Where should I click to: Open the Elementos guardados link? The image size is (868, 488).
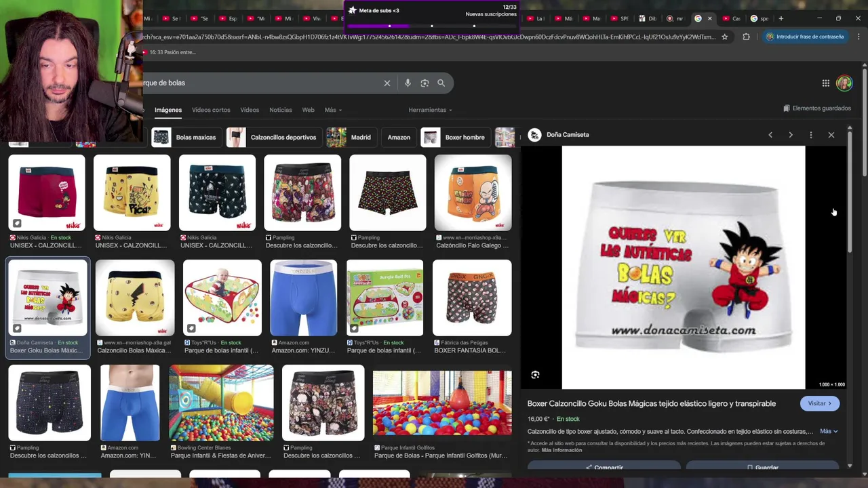816,108
